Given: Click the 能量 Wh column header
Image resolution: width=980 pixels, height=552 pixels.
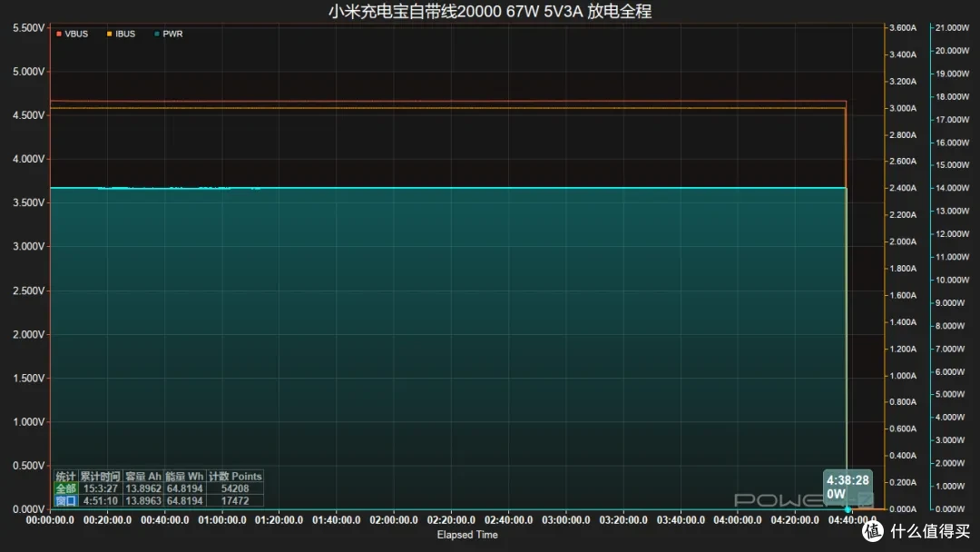Looking at the screenshot, I should 184,477.
